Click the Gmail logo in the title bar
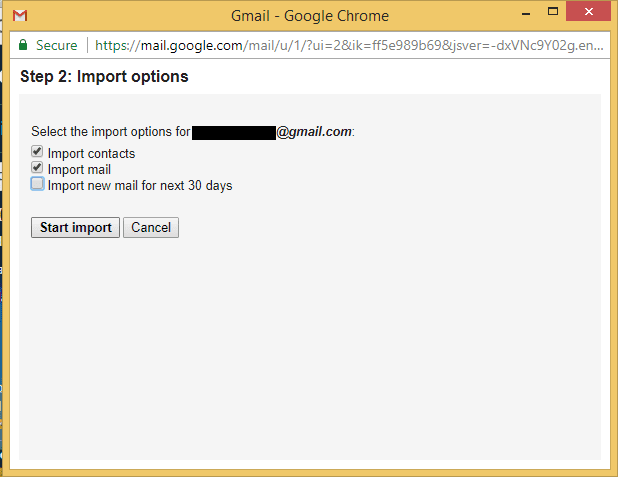 click(19, 16)
